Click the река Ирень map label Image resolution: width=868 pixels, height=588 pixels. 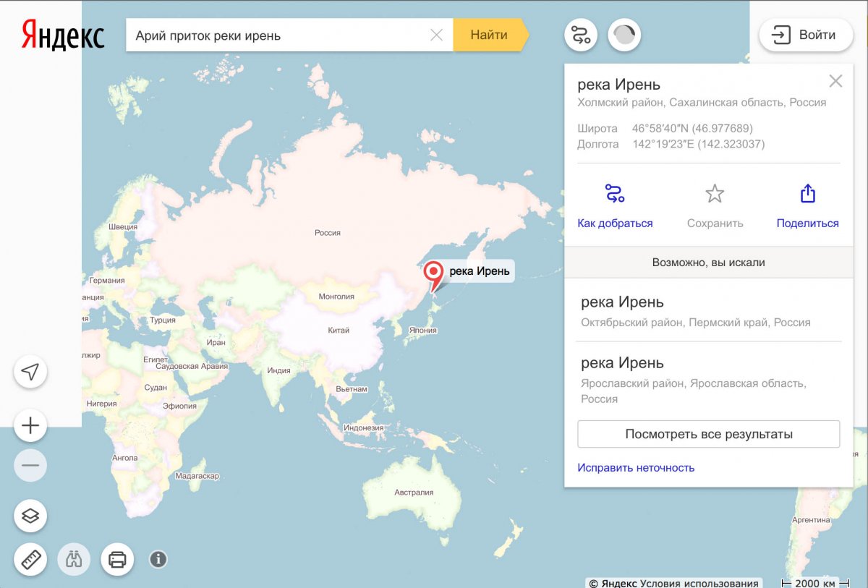tap(480, 272)
